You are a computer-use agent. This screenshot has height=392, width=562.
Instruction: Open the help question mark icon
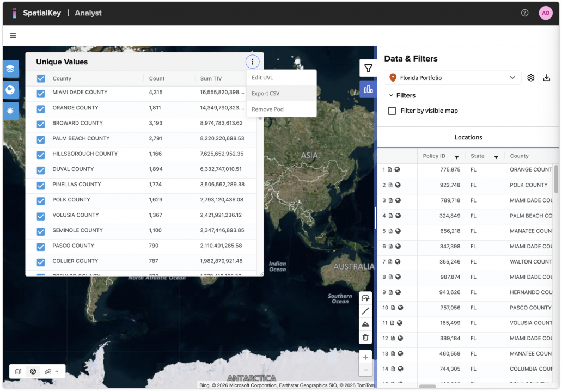click(525, 13)
